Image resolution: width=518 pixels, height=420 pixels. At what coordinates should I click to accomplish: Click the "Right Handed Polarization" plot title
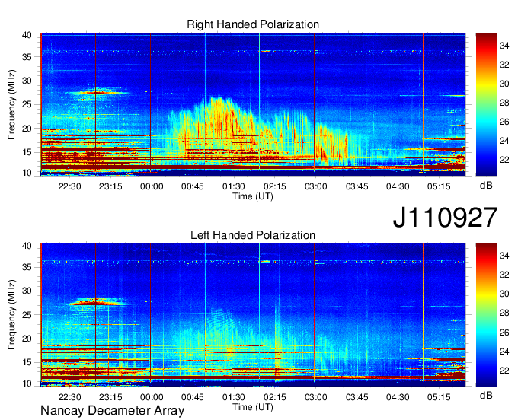[x=253, y=24]
